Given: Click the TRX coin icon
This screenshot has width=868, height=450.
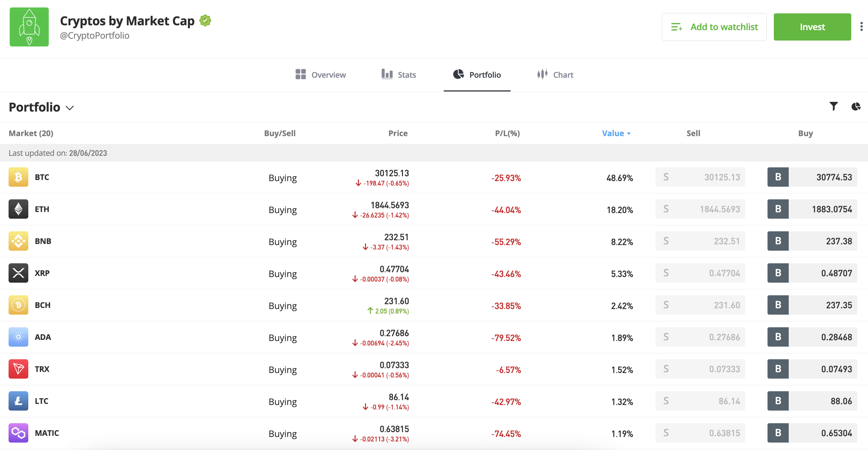Looking at the screenshot, I should tap(18, 369).
